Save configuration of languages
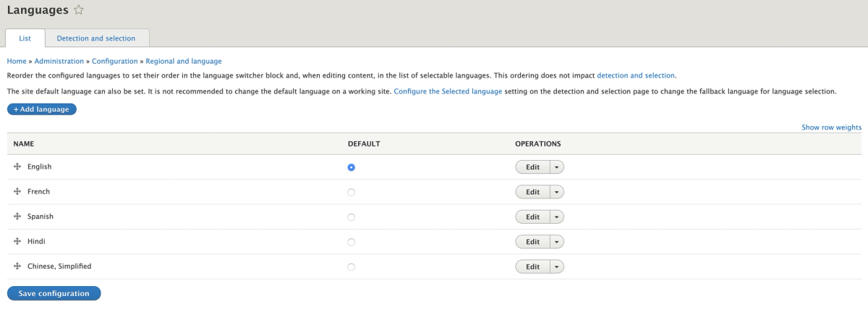Screen dimensions: 868x310 click(54, 293)
